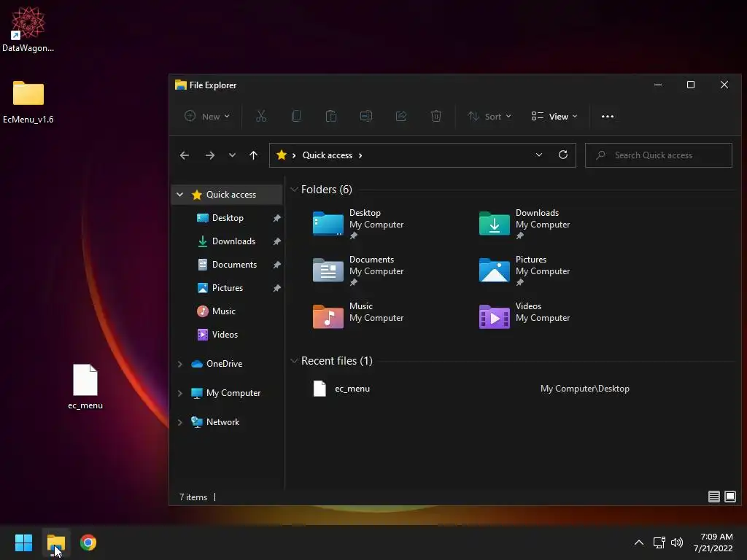Image resolution: width=747 pixels, height=560 pixels.
Task: Collapse the Quick access tree node
Action: click(x=179, y=195)
